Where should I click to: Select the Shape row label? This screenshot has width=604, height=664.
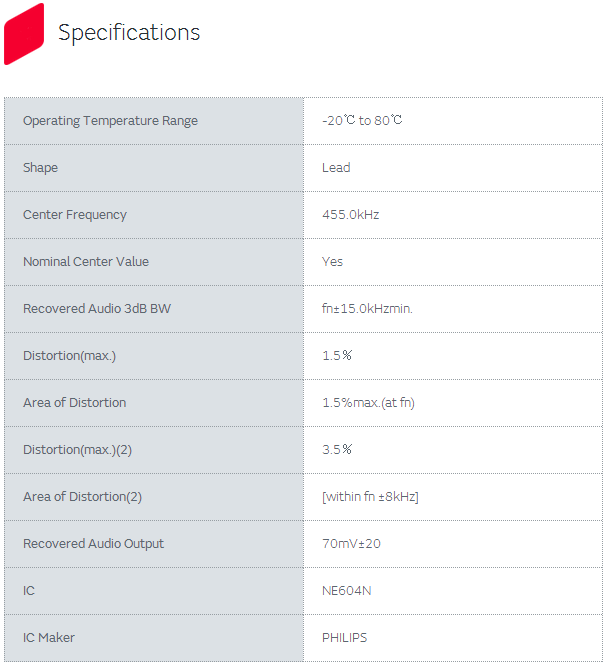[x=41, y=168]
